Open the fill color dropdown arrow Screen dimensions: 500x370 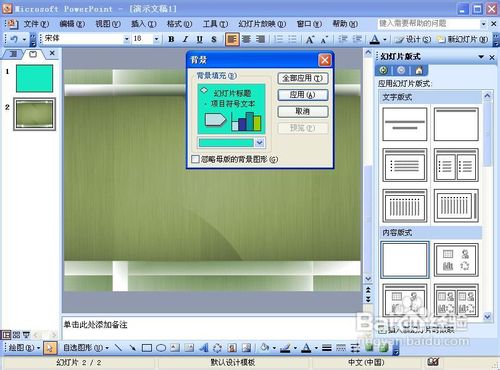[x=274, y=348]
